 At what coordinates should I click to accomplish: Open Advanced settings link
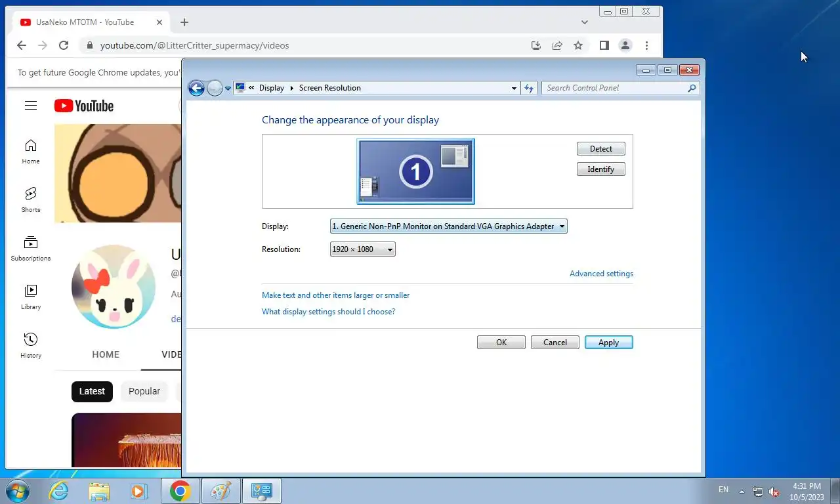[x=601, y=274]
